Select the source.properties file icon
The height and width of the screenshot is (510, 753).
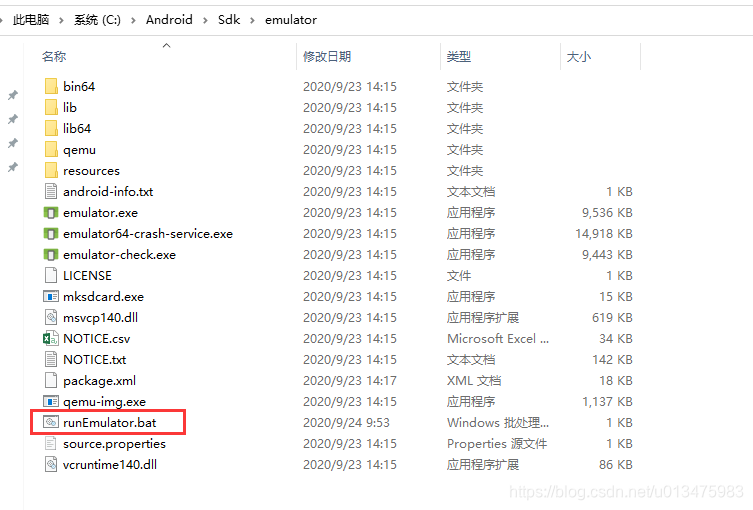51,443
